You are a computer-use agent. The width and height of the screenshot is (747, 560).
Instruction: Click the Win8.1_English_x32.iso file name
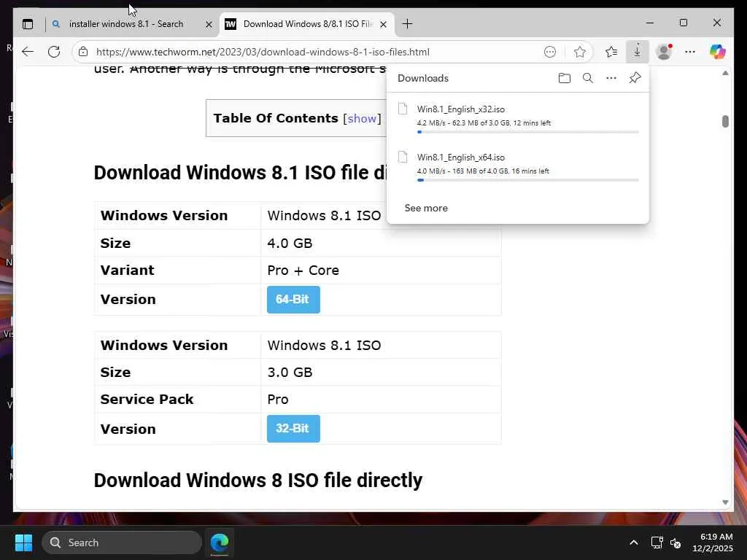pyautogui.click(x=461, y=109)
